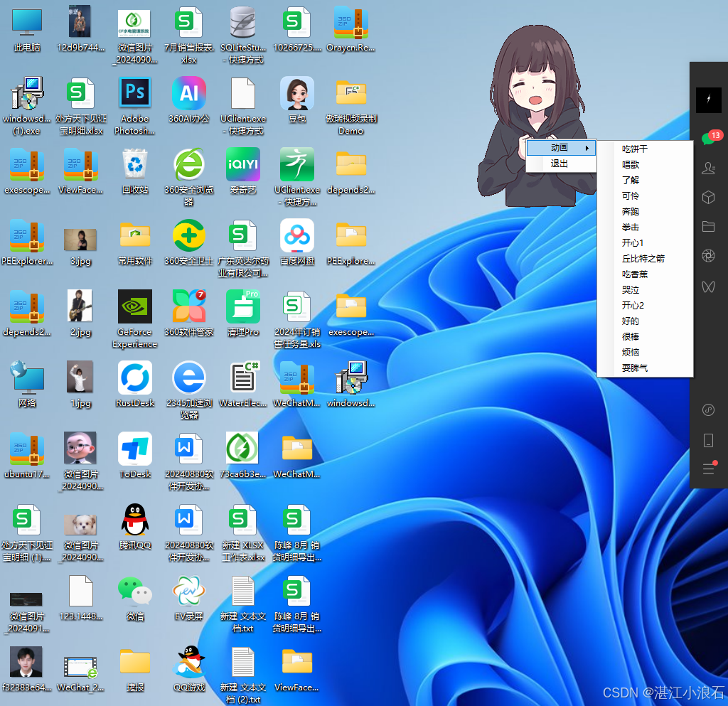The height and width of the screenshot is (706, 728).
Task: Launch the 清理Pro icon
Action: click(x=243, y=306)
